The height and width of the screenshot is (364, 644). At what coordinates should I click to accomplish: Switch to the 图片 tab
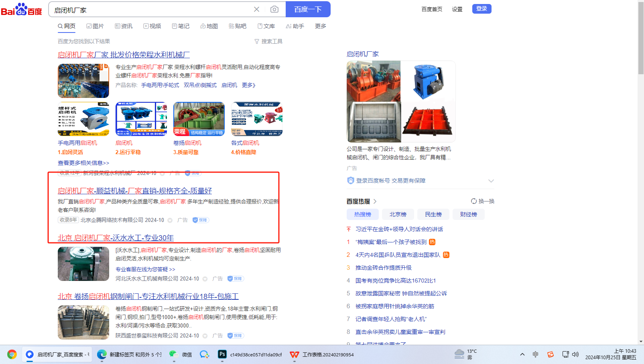[x=95, y=26]
